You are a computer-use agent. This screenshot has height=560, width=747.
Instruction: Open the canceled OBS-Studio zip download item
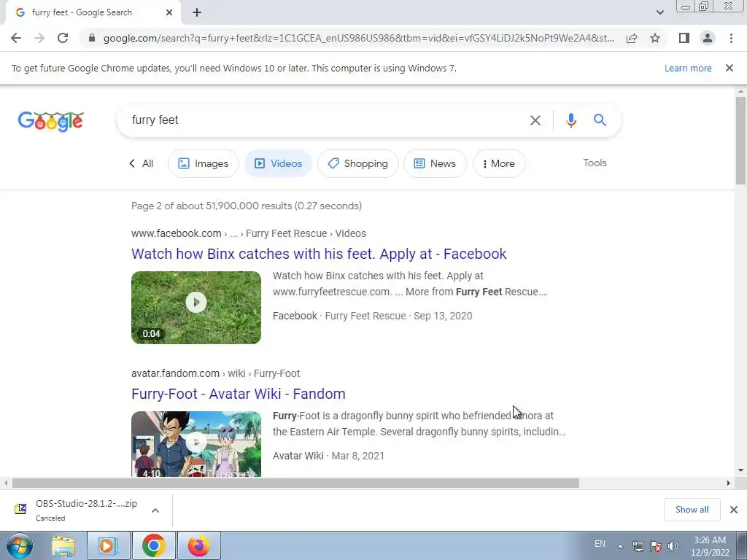(x=76, y=510)
